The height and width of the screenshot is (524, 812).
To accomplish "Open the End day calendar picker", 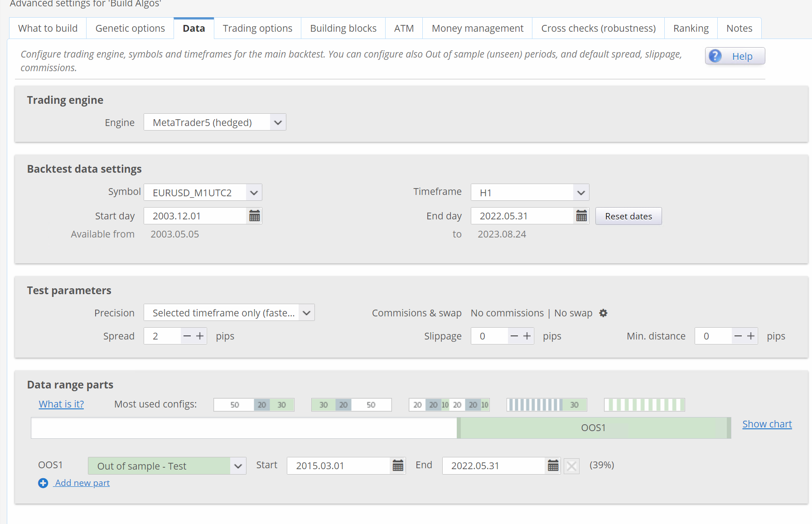I will [x=581, y=216].
